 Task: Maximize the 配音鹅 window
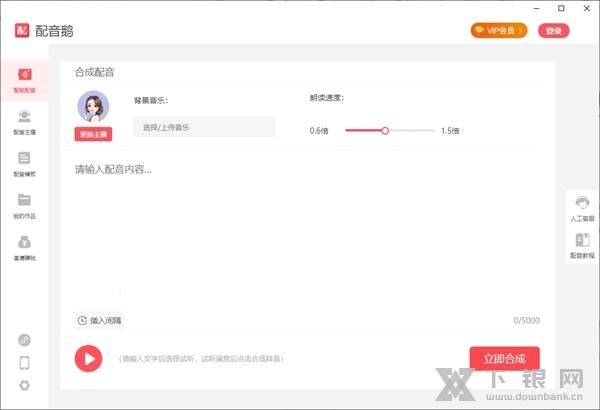pos(561,8)
